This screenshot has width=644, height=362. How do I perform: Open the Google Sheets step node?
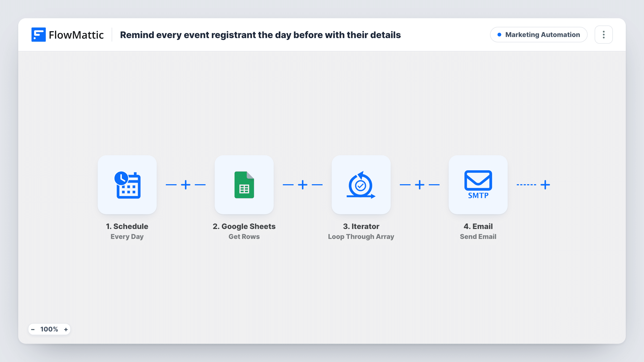244,185
